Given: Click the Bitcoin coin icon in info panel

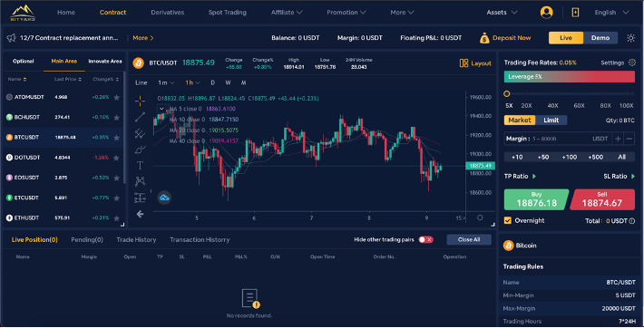Looking at the screenshot, I should [509, 246].
